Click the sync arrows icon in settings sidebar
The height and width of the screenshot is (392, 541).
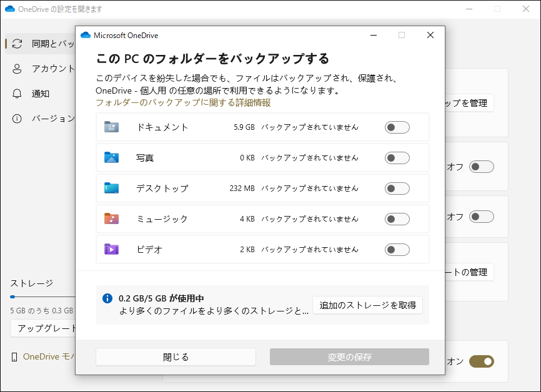point(17,44)
